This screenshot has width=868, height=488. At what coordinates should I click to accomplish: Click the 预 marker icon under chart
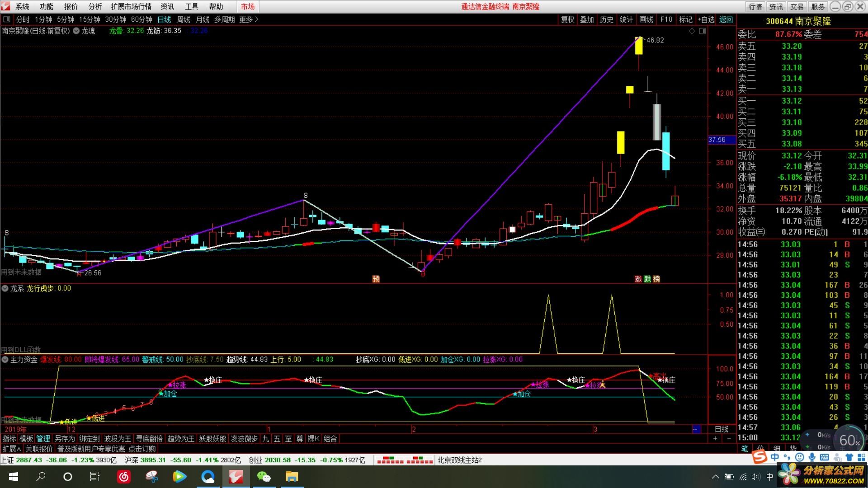(376, 279)
